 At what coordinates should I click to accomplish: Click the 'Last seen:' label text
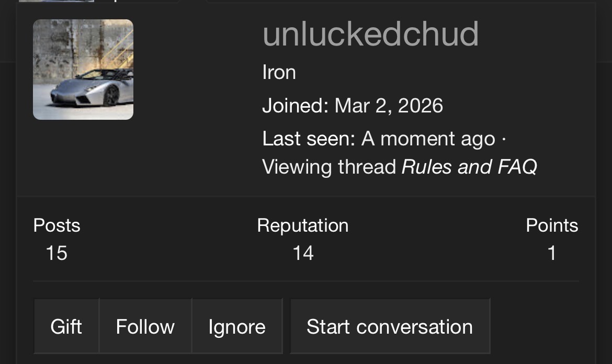coord(309,139)
